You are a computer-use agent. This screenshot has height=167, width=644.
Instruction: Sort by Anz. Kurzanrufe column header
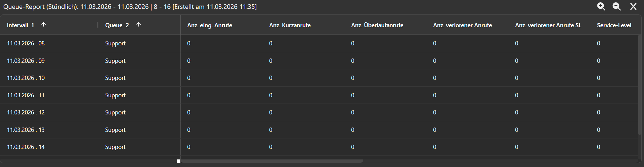(x=290, y=25)
